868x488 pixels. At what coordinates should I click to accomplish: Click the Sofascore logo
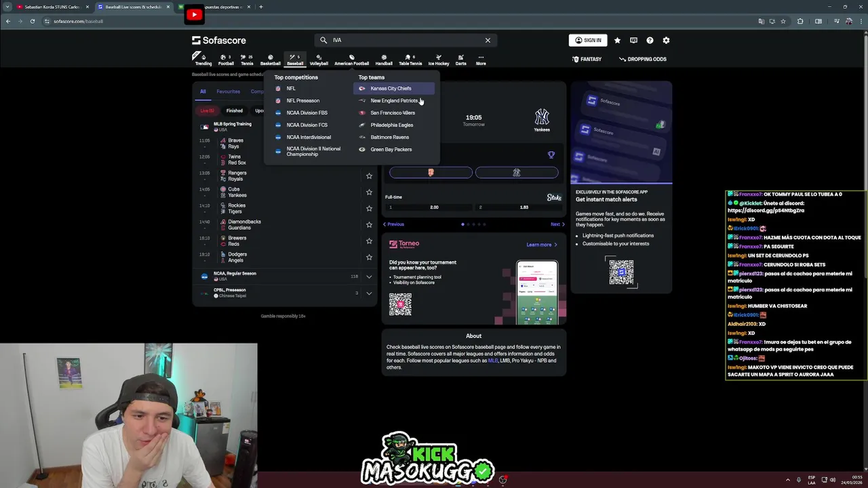tap(219, 40)
